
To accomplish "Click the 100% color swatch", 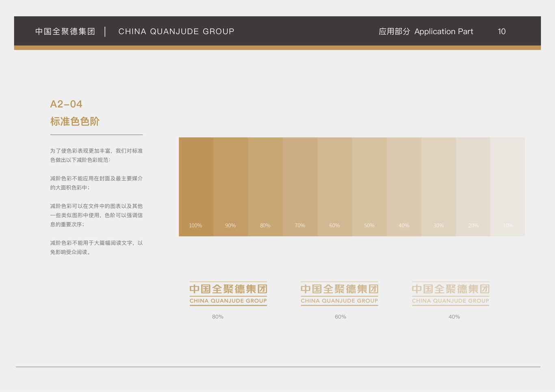I will [196, 187].
